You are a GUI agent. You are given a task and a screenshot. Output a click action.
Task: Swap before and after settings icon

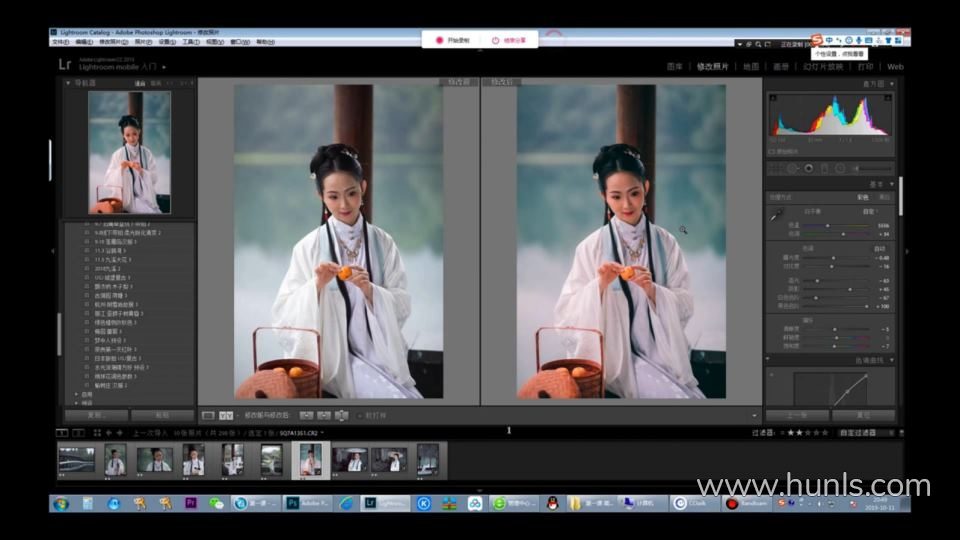pos(342,416)
